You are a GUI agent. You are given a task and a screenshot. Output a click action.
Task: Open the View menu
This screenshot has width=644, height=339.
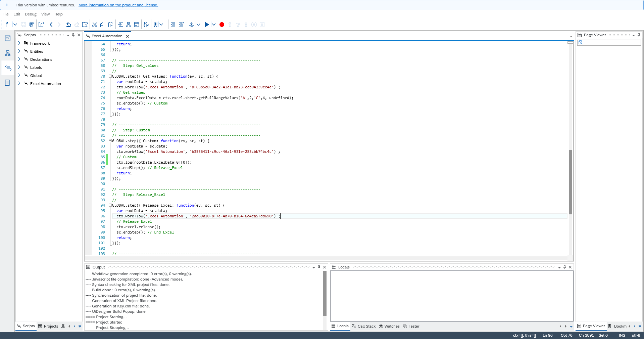click(45, 14)
